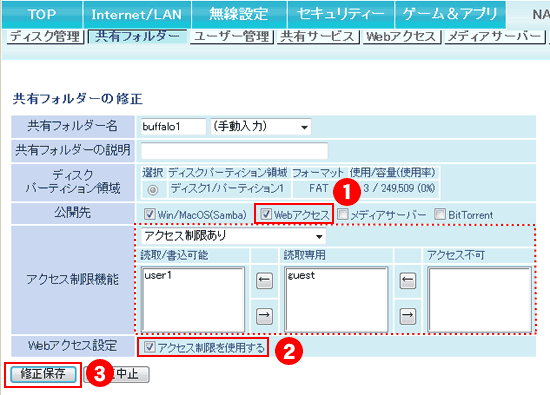Viewport: 550px width, 395px height.
Task: Click right arrow between 読取専用 and アクセス不可
Action: click(408, 316)
